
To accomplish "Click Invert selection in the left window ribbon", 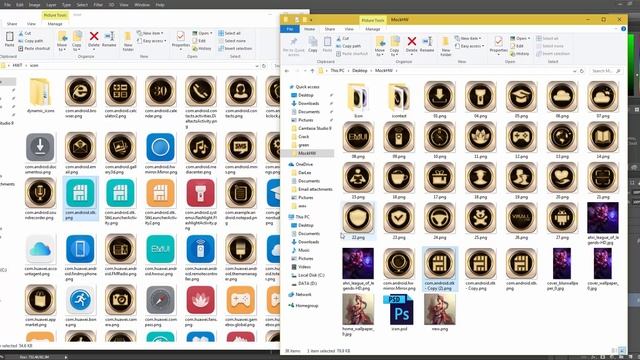I will (x=235, y=49).
